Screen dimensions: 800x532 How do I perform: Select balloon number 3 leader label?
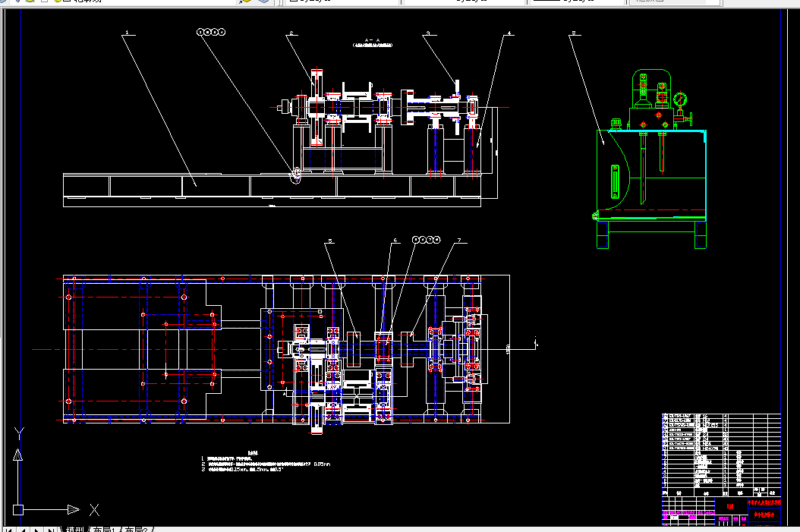coord(429,33)
